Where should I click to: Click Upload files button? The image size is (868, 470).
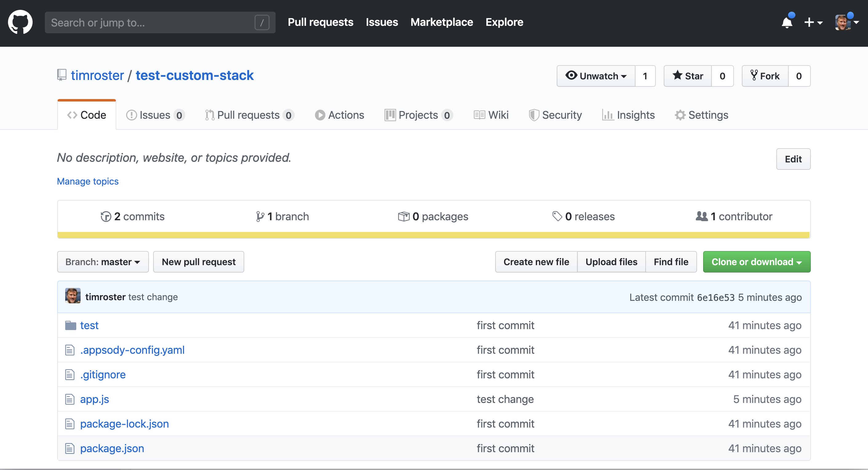pos(611,262)
